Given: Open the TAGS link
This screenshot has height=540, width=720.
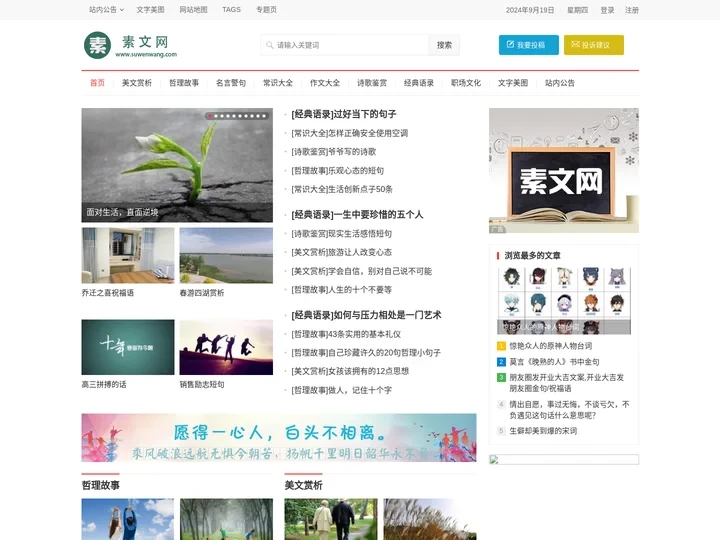Looking at the screenshot, I should point(231,10).
